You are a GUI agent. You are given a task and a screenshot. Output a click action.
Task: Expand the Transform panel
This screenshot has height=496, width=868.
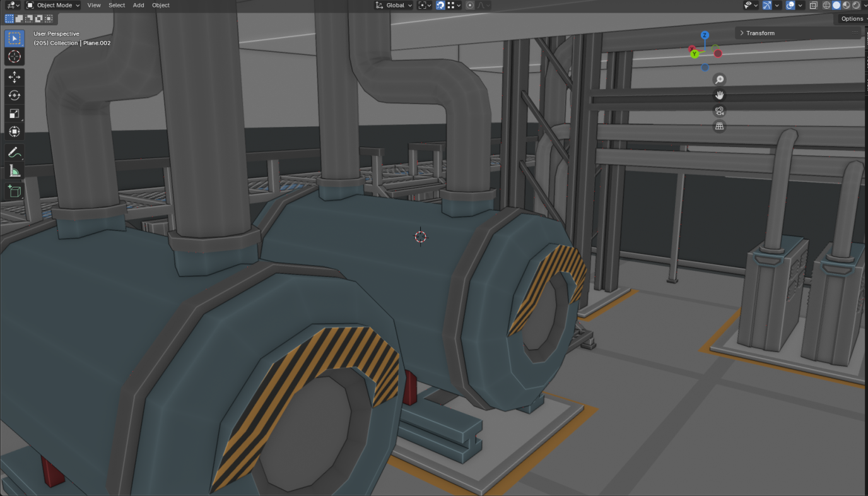pyautogui.click(x=760, y=33)
